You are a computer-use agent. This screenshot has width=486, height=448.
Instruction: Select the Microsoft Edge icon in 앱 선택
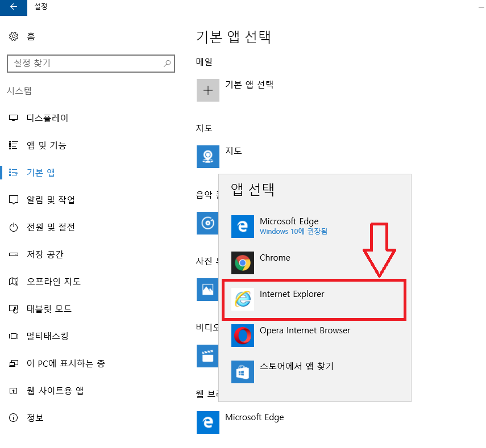pyautogui.click(x=243, y=227)
